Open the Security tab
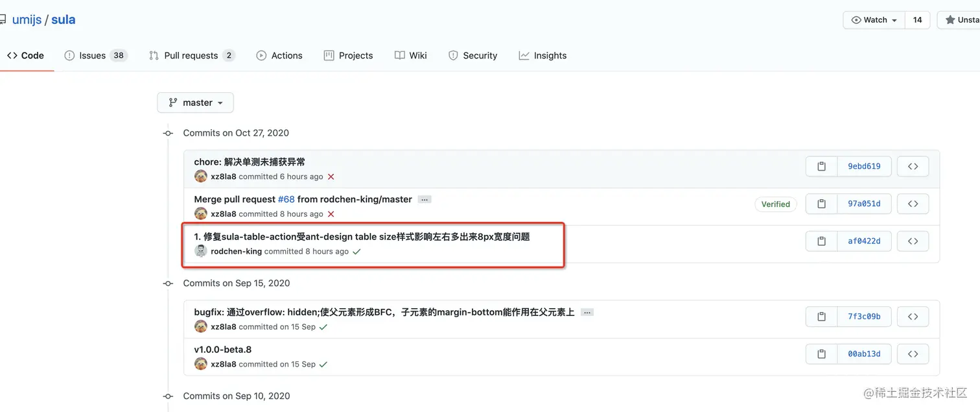 (x=473, y=56)
